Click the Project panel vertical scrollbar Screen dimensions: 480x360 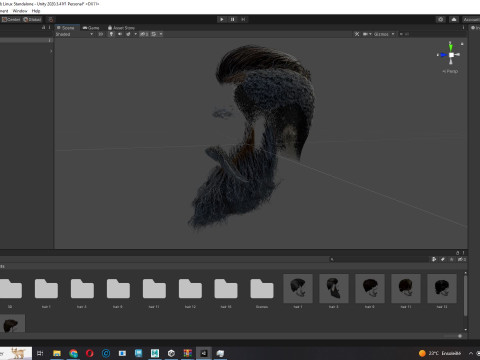465,295
